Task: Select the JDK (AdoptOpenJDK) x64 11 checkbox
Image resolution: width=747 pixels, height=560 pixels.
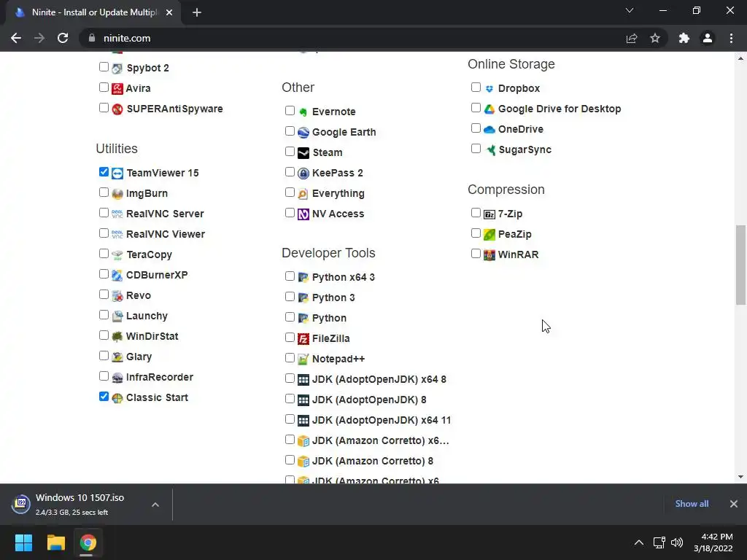Action: click(x=290, y=419)
